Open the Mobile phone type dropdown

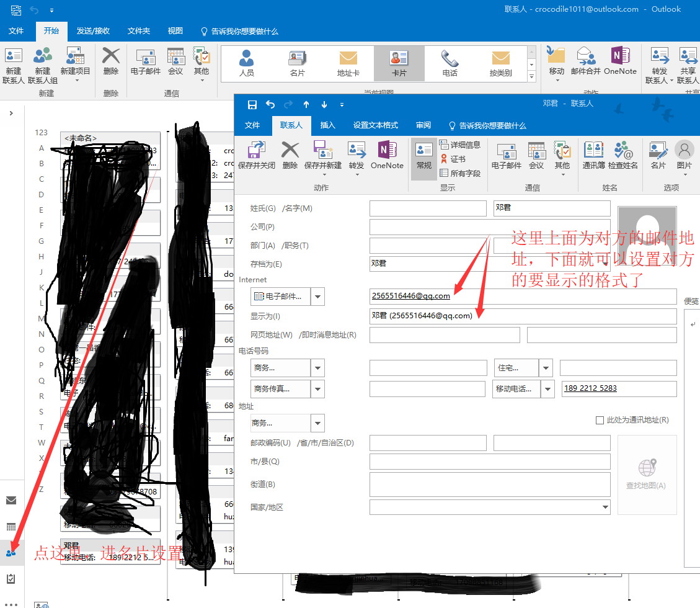(547, 389)
